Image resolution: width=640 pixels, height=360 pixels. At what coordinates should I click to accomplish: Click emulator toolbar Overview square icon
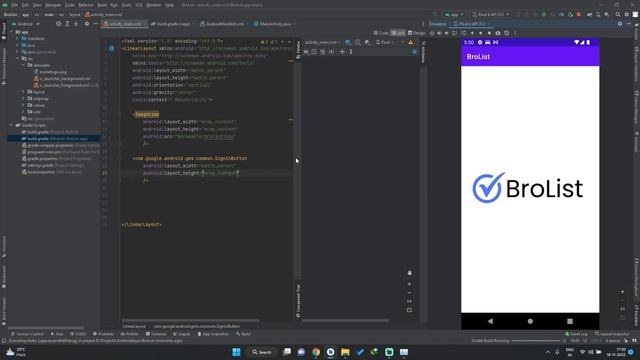[489, 33]
